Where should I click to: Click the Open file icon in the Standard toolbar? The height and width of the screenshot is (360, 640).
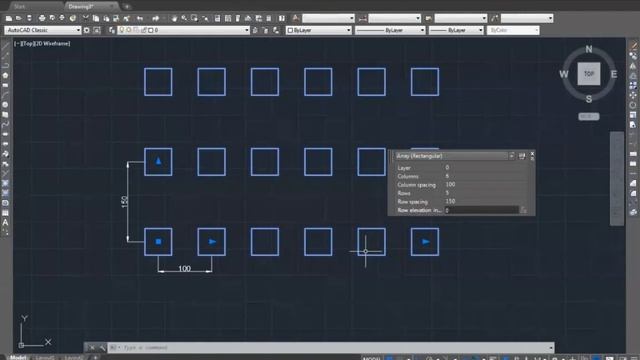(x=18, y=18)
